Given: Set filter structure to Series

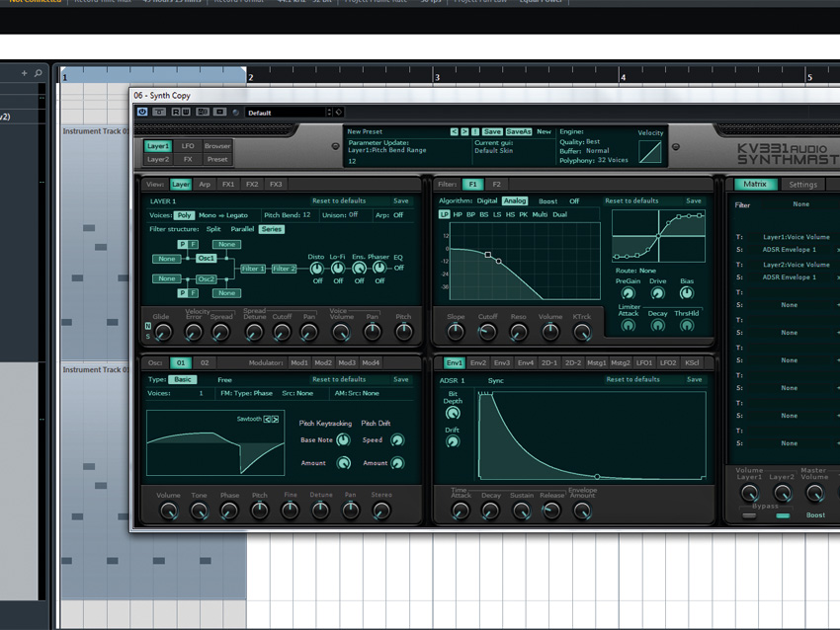Looking at the screenshot, I should [272, 229].
